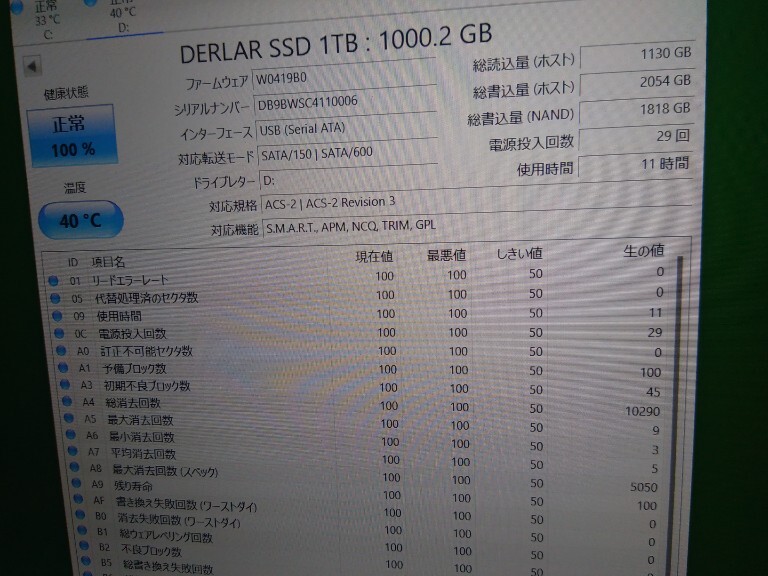The height and width of the screenshot is (576, 768).
Task: Click the status dot of row A0 訂正不可能セクタ数
Action: coord(61,351)
